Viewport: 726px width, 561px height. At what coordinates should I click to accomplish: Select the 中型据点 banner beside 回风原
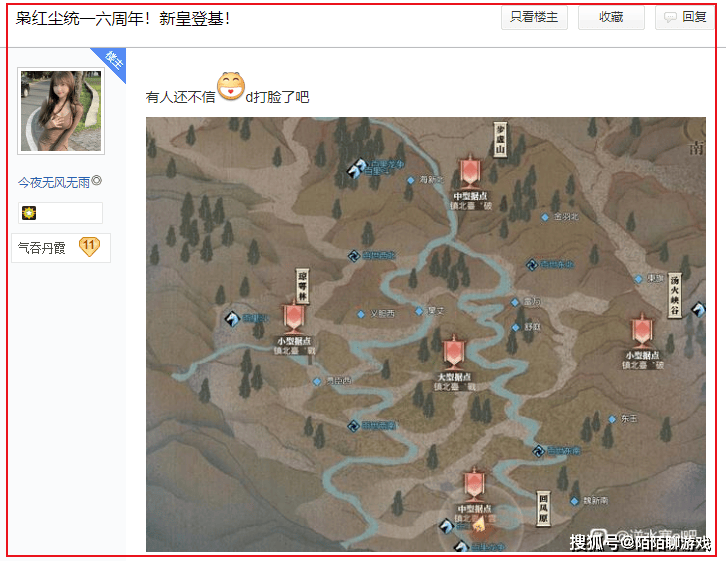coord(474,486)
